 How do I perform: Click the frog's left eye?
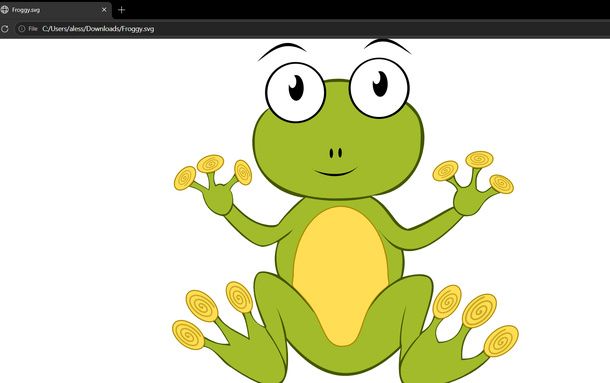(x=295, y=92)
